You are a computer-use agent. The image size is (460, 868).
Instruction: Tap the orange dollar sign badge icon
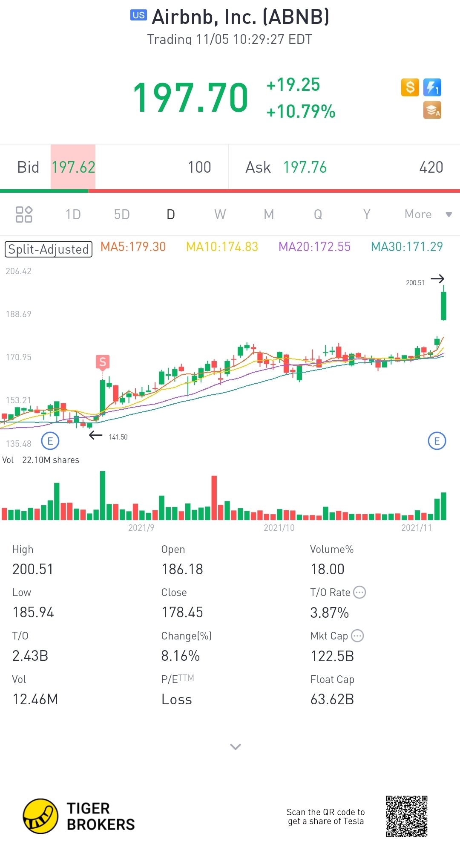410,87
